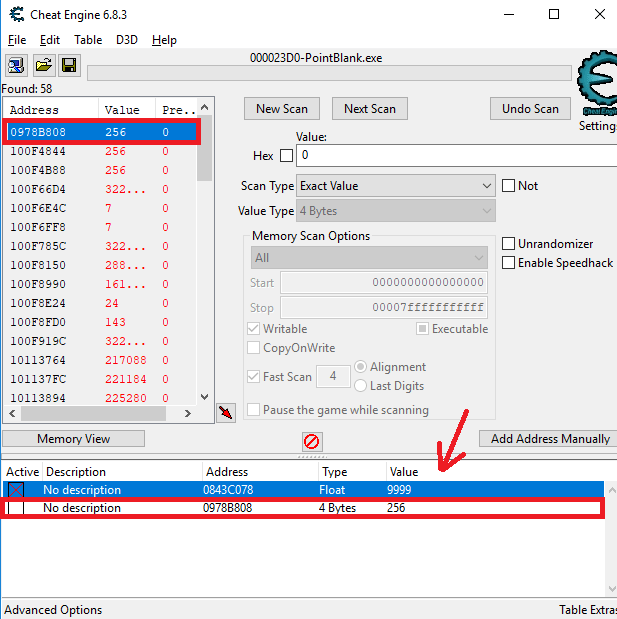Click the results list up scroll arrow

[x=204, y=107]
